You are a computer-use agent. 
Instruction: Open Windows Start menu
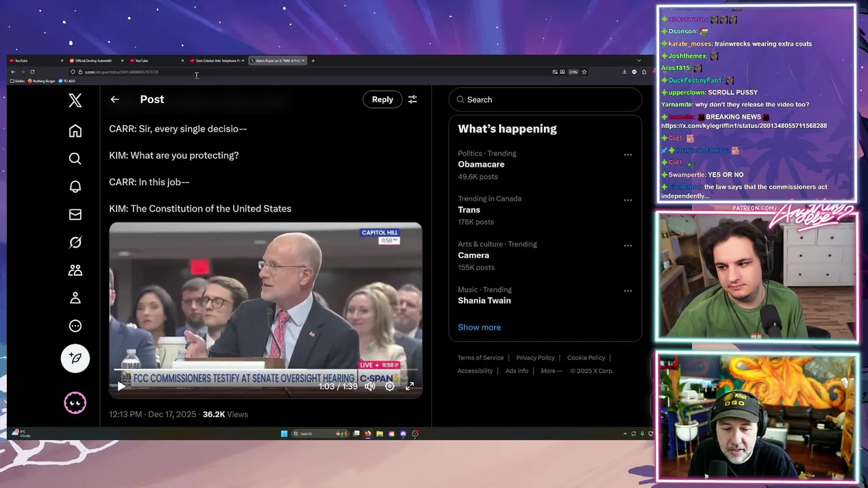coord(284,434)
